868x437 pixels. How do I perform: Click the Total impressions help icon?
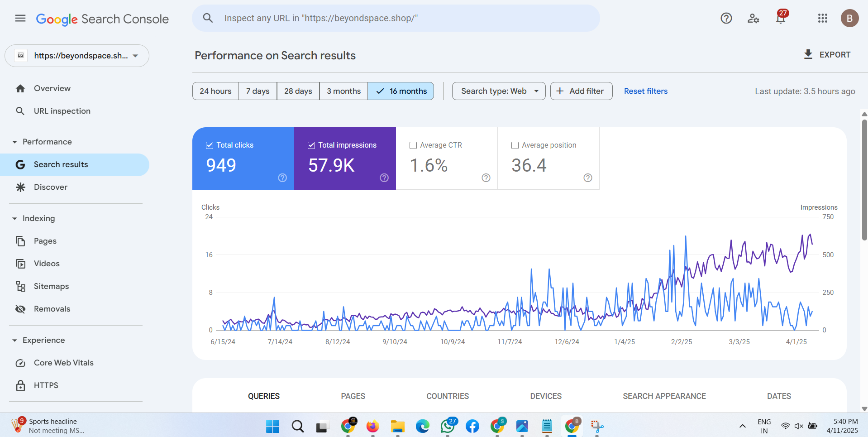[x=384, y=178]
